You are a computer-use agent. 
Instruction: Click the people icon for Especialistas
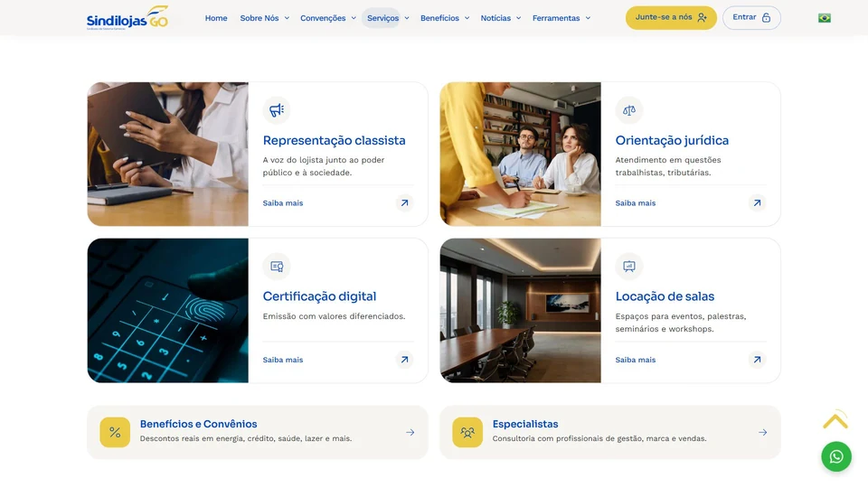[x=467, y=432]
